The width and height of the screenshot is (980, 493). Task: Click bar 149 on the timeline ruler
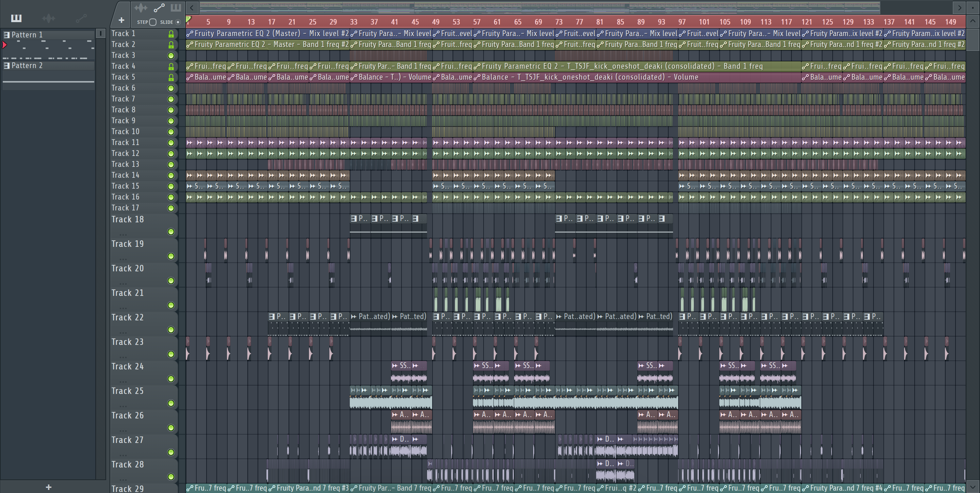[951, 22]
